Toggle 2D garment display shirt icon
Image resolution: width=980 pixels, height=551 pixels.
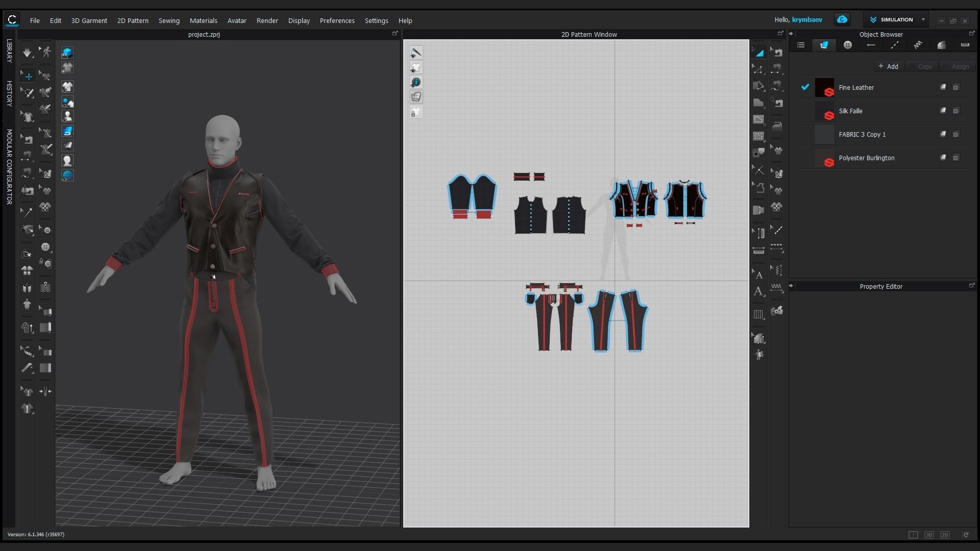416,67
